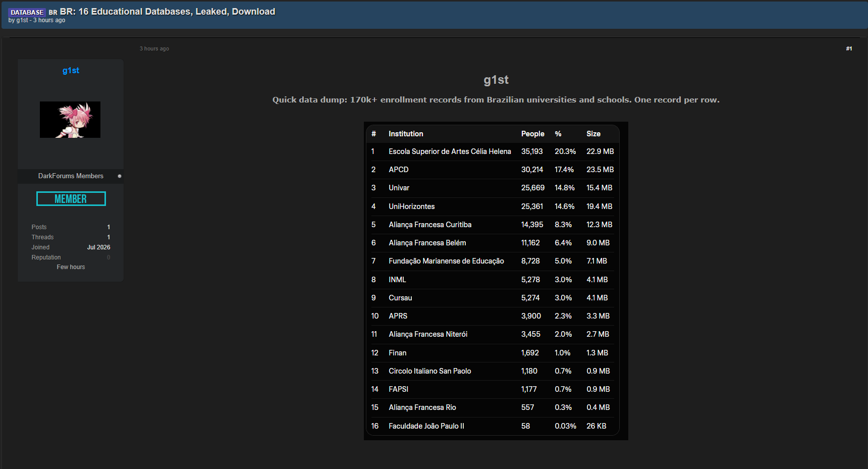This screenshot has width=868, height=469.
Task: Click the '3 hours ago' post timestamp
Action: tap(154, 48)
